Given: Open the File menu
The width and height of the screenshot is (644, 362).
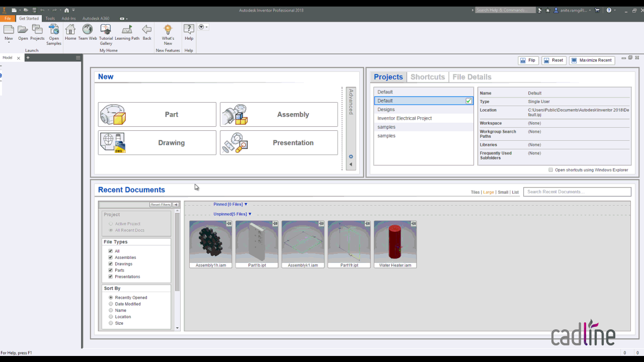Looking at the screenshot, I should [x=8, y=19].
